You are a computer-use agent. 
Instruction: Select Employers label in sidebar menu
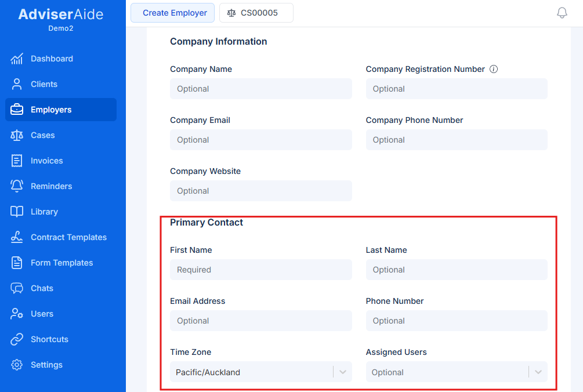(51, 110)
